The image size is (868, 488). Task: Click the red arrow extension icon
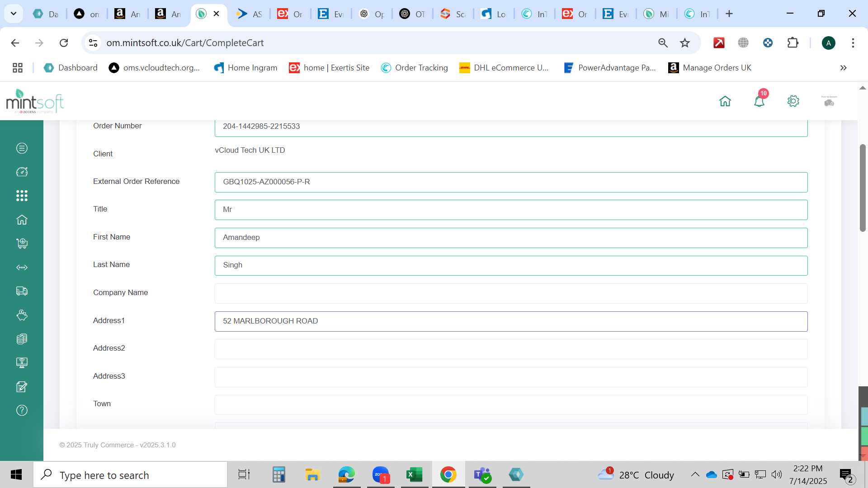719,43
